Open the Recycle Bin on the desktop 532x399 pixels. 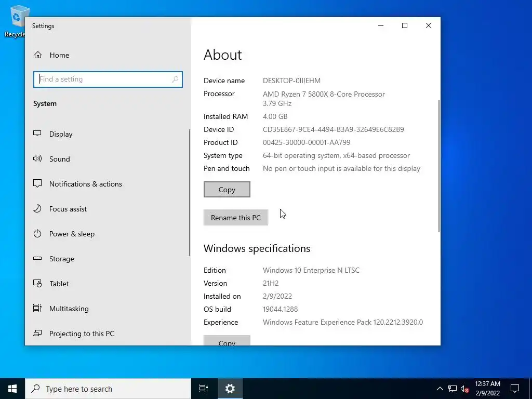click(x=16, y=21)
